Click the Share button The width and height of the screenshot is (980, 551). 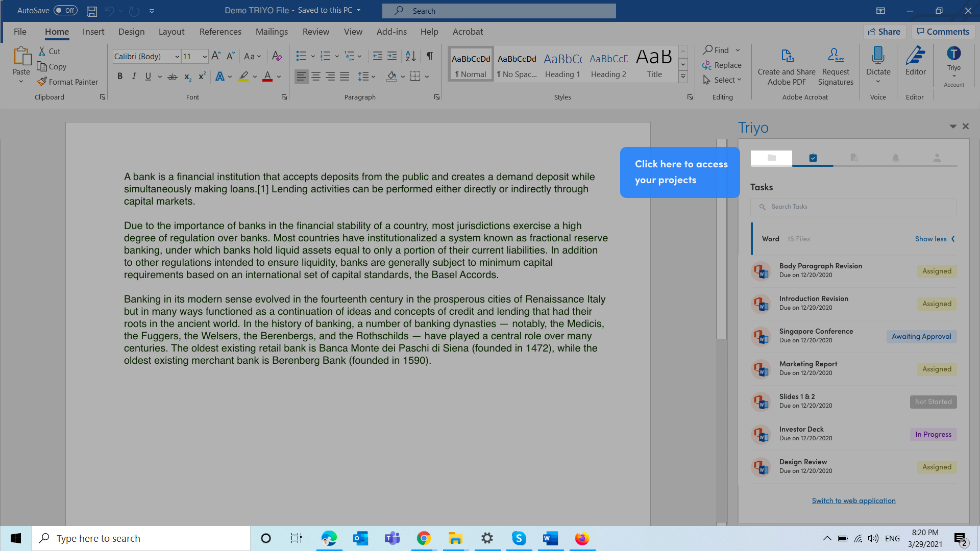click(885, 32)
